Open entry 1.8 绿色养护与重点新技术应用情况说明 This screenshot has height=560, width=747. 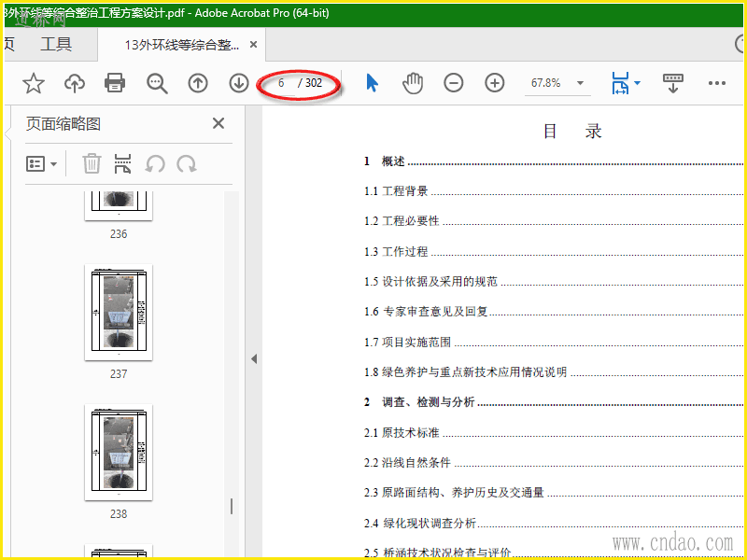click(466, 371)
